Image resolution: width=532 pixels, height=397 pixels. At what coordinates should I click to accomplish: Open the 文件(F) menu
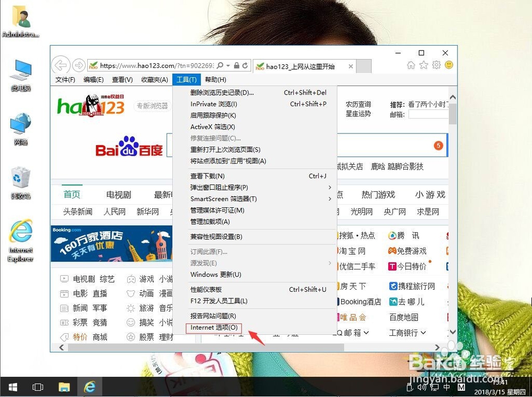point(65,80)
